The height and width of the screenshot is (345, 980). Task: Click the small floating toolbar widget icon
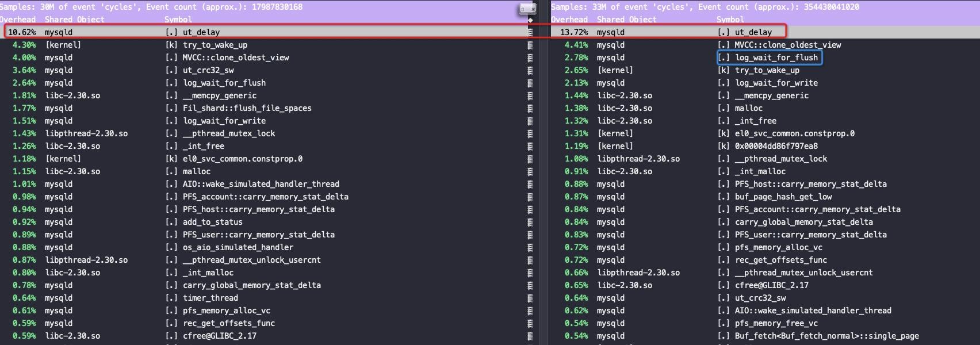coord(527,8)
